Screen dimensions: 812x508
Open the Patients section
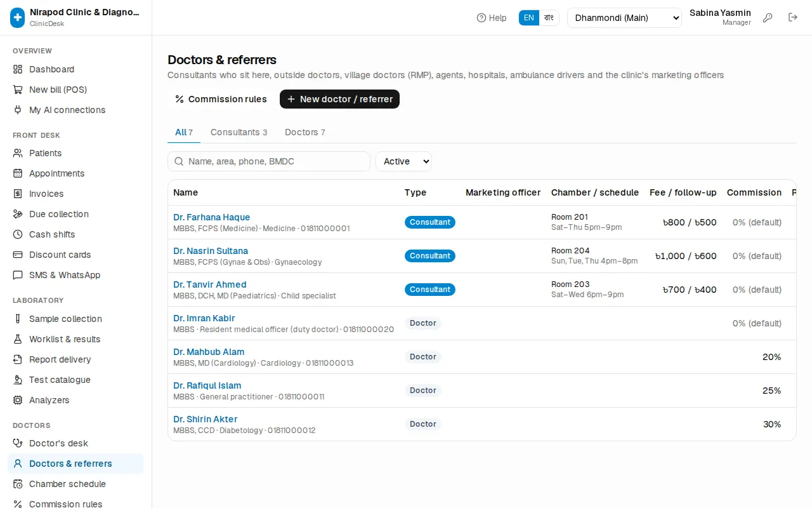pos(75,153)
